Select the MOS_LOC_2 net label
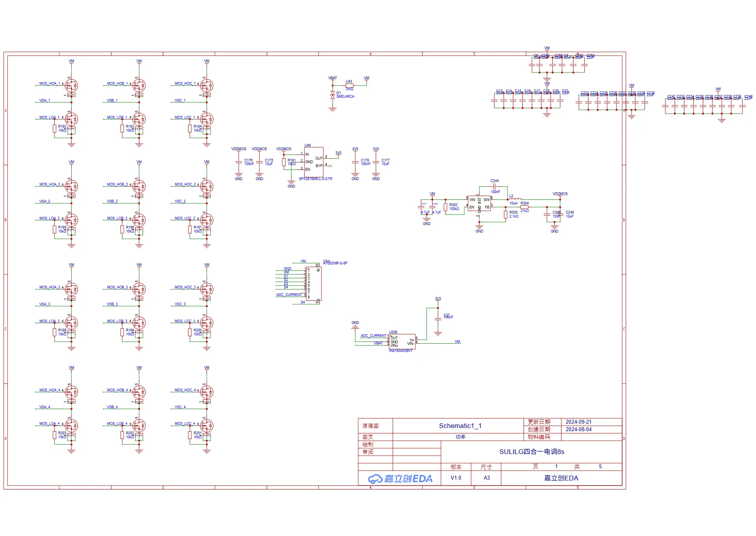Image resolution: width=756 pixels, height=536 pixels. 185,218
